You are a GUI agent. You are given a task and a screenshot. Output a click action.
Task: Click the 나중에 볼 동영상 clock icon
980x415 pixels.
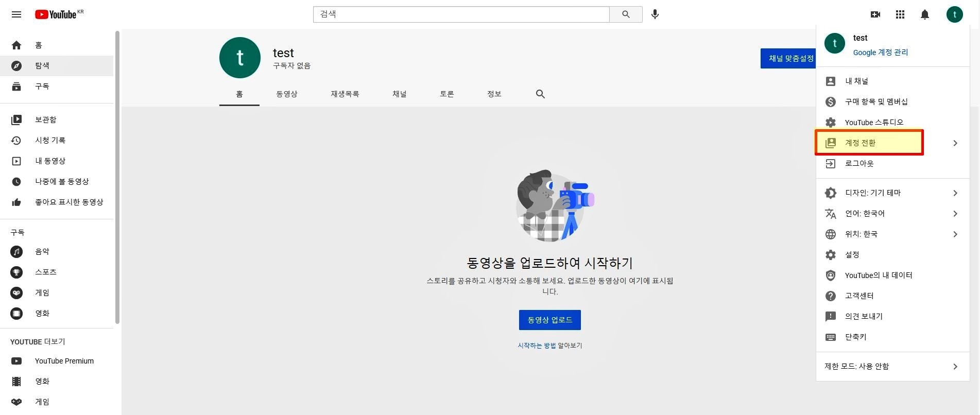16,182
